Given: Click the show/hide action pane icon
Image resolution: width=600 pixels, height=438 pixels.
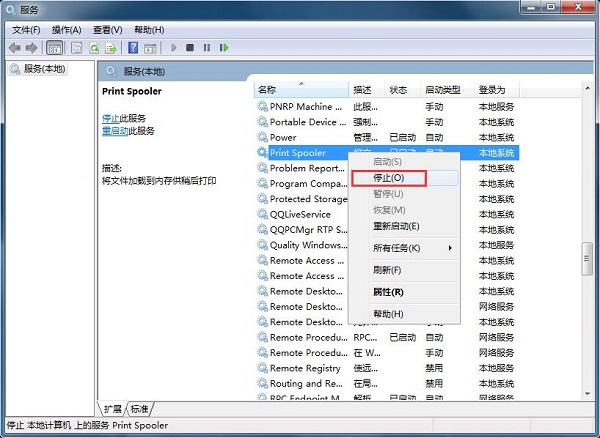Looking at the screenshot, I should 150,48.
